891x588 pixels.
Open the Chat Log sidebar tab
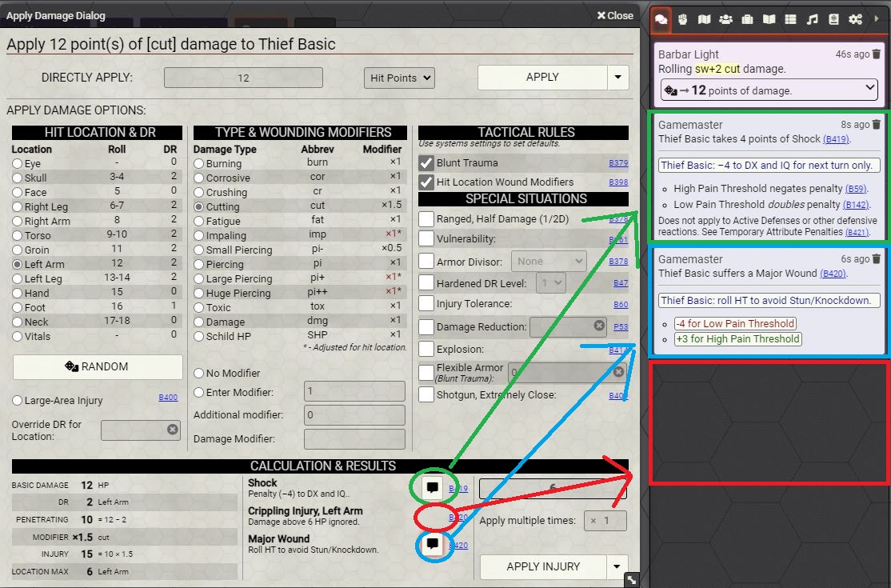point(661,18)
